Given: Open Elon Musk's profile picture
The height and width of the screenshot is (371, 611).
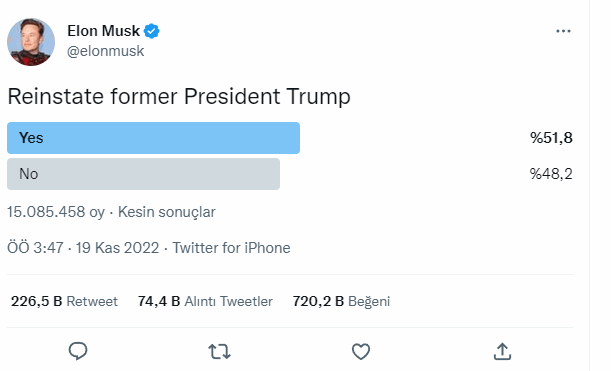Looking at the screenshot, I should point(31,42).
